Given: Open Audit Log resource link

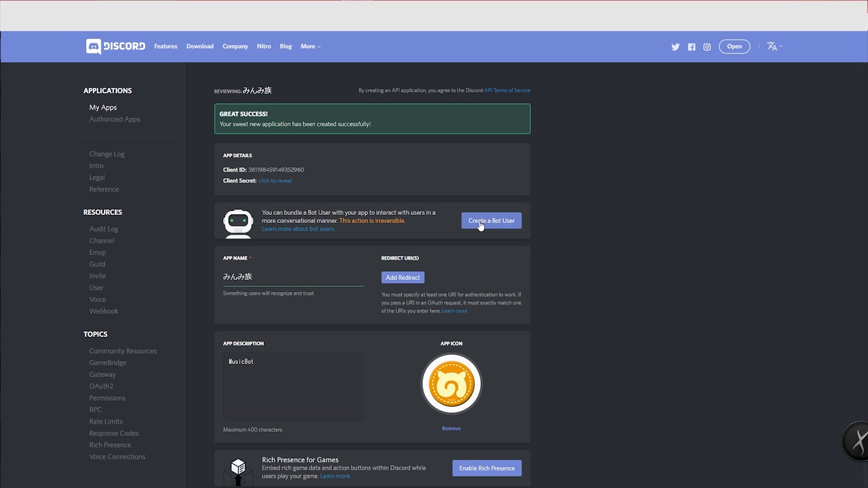Looking at the screenshot, I should click(x=104, y=229).
